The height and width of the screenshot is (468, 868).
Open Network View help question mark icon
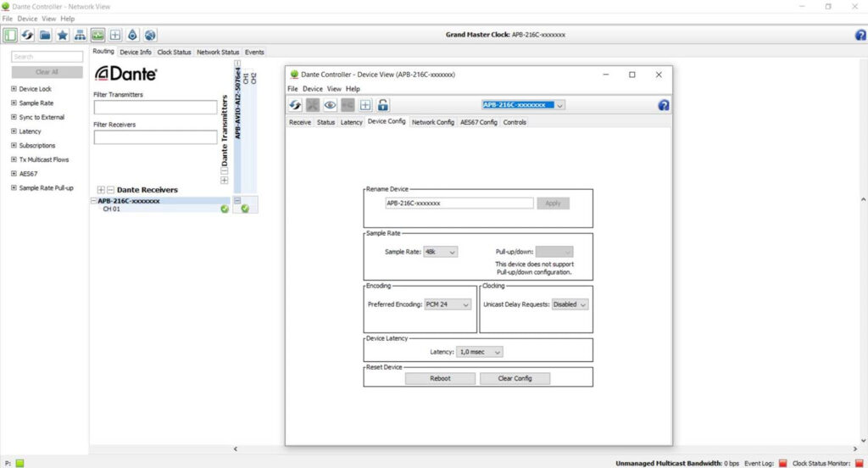(860, 35)
